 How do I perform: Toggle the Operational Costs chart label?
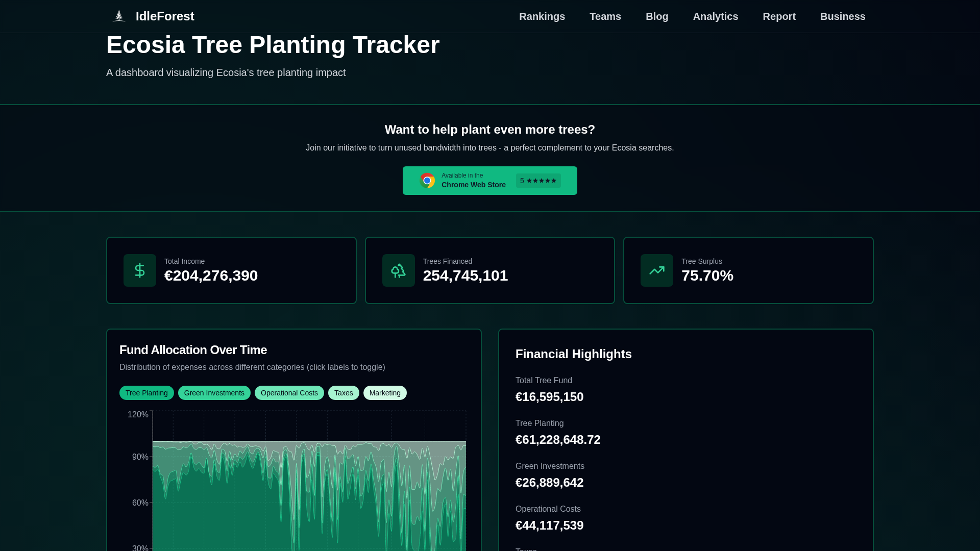(x=289, y=393)
